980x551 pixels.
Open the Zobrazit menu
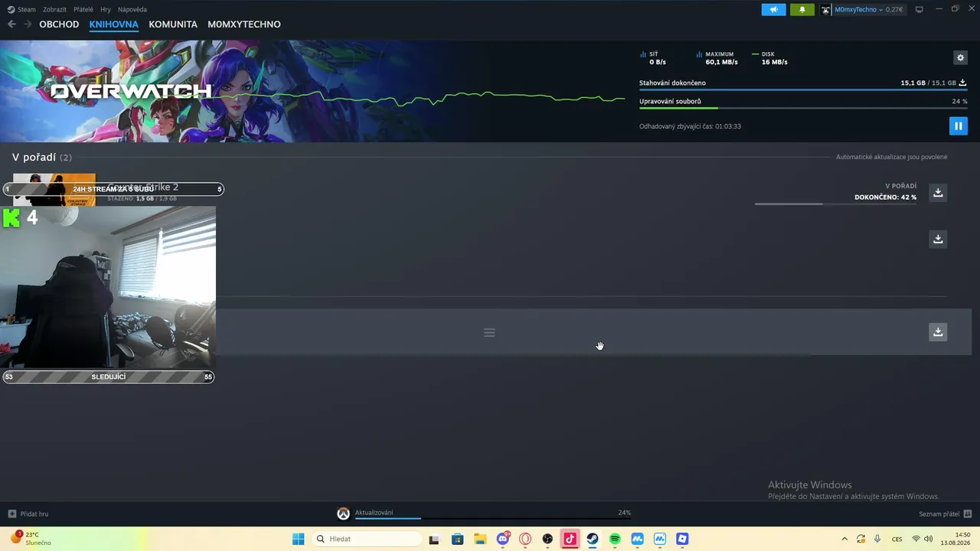click(x=54, y=9)
